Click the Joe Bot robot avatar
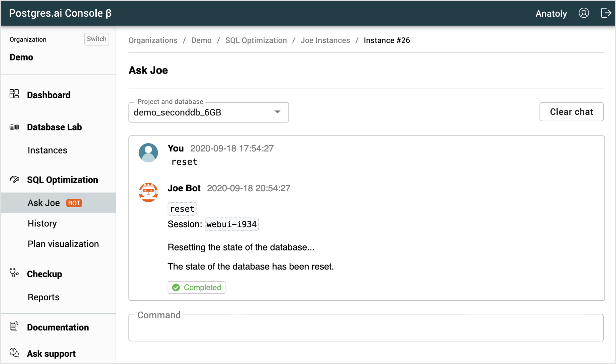Image resolution: width=616 pixels, height=364 pixels. (x=148, y=192)
